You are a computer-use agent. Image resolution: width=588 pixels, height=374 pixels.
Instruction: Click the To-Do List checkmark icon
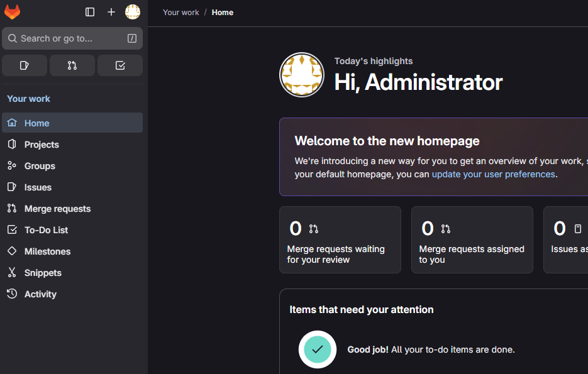pos(12,229)
